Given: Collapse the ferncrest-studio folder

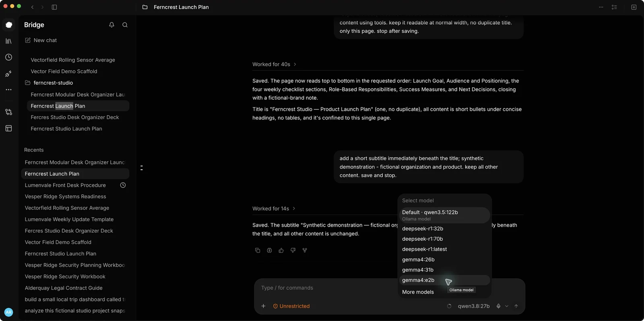Looking at the screenshot, I should click(49, 83).
